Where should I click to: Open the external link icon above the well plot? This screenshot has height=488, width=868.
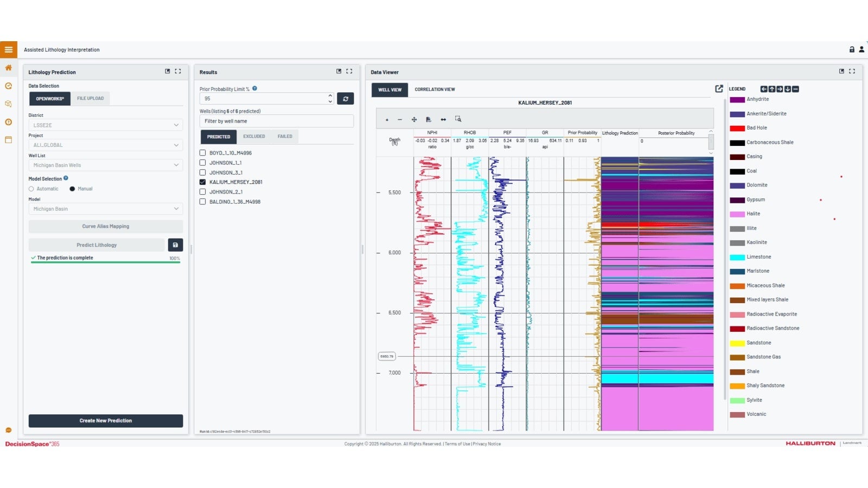(x=719, y=88)
